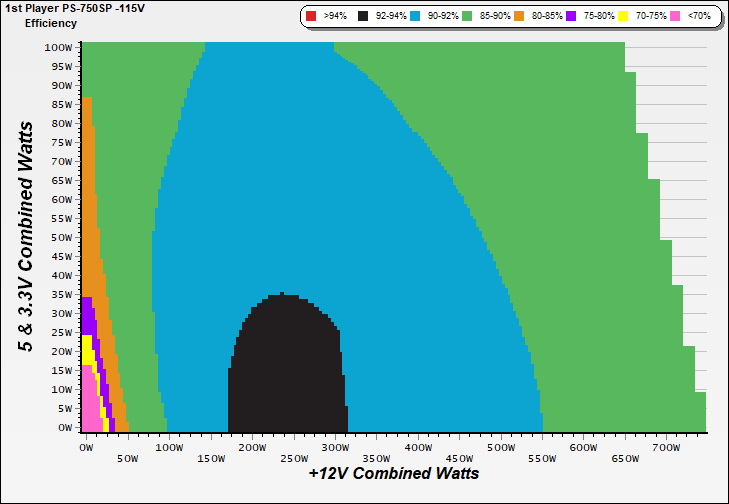Click the '<70%' legend label text
This screenshot has height=504, width=729.
(x=697, y=17)
